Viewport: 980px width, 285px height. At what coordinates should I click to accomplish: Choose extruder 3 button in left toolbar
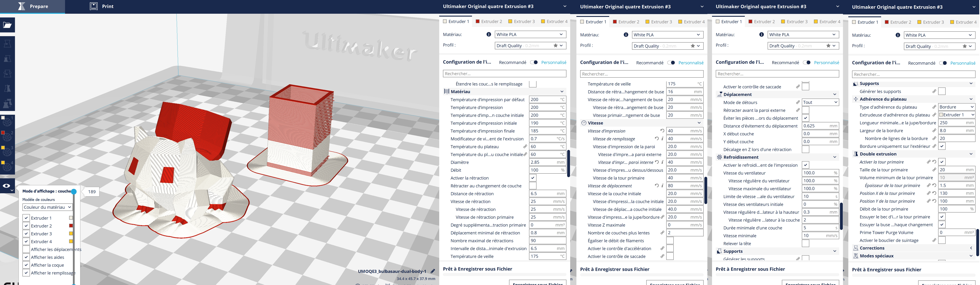7,152
